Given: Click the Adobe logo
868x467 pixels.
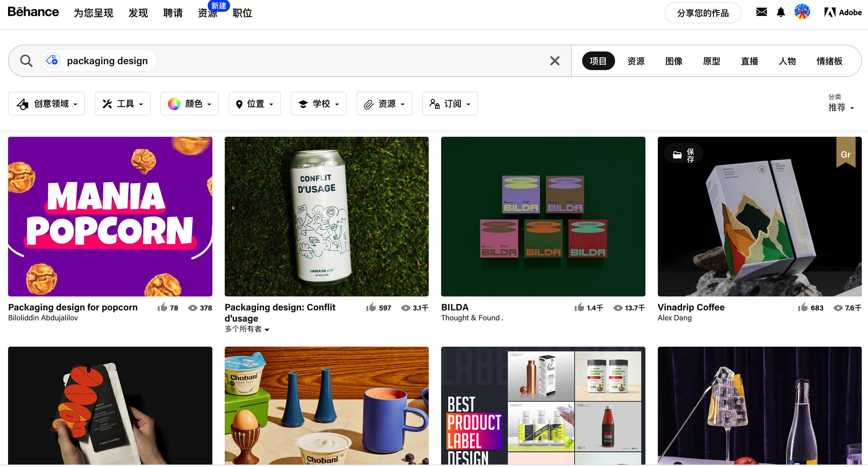Looking at the screenshot, I should (843, 12).
